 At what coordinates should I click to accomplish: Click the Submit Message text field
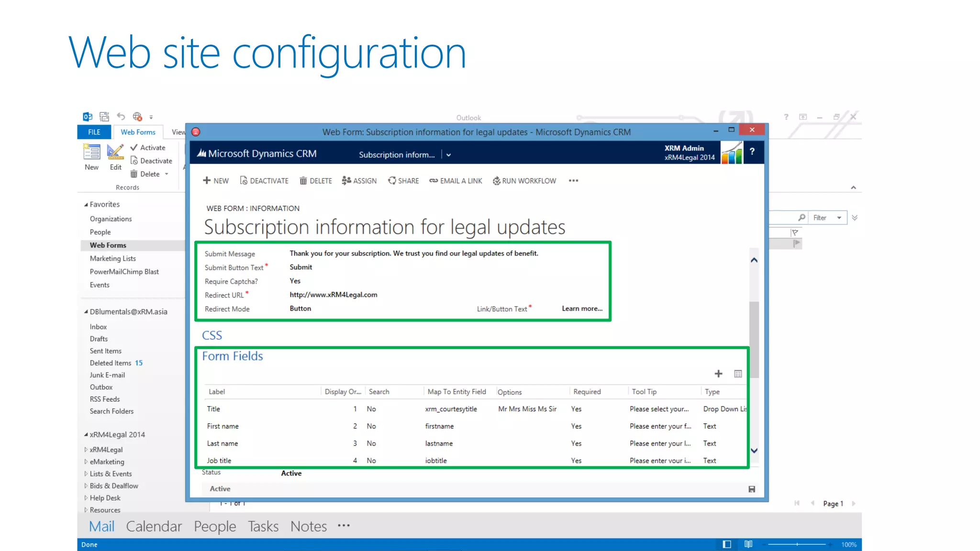[414, 253]
